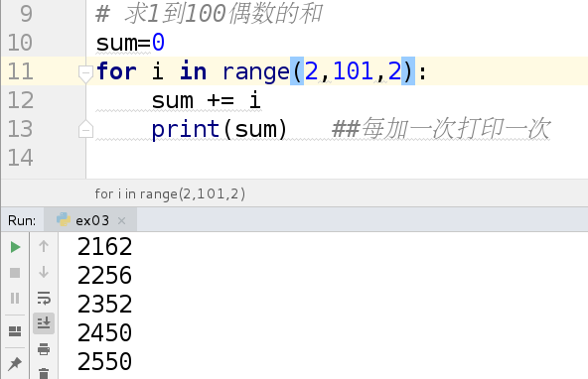Select the ex03 run tab
The width and height of the screenshot is (588, 379).
click(90, 220)
